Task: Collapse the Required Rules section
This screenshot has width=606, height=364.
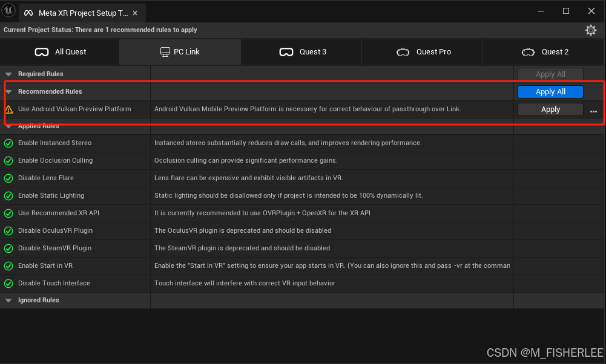Action: pyautogui.click(x=8, y=74)
